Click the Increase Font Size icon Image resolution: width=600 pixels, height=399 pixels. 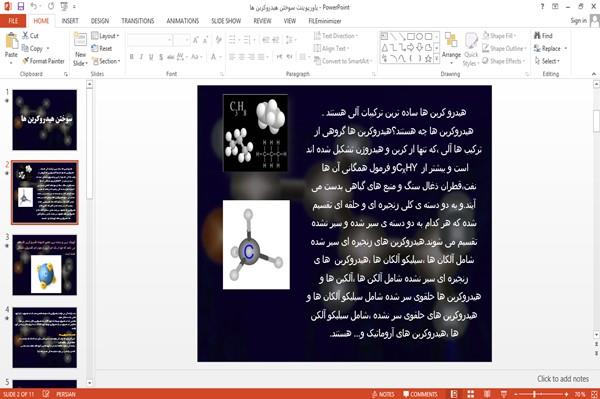[x=196, y=39]
